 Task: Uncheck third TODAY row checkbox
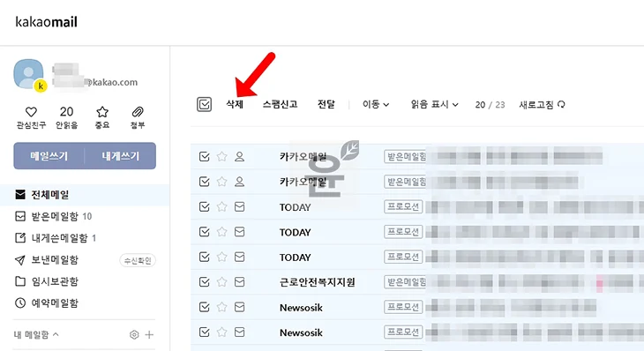pos(204,257)
